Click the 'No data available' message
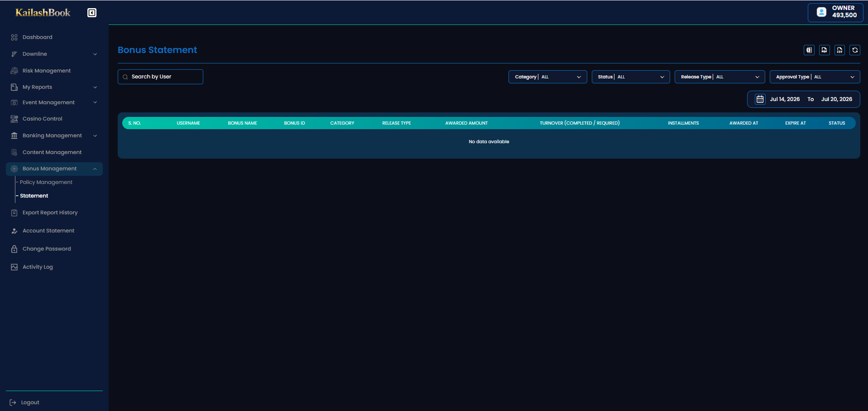The height and width of the screenshot is (411, 868). (x=489, y=142)
